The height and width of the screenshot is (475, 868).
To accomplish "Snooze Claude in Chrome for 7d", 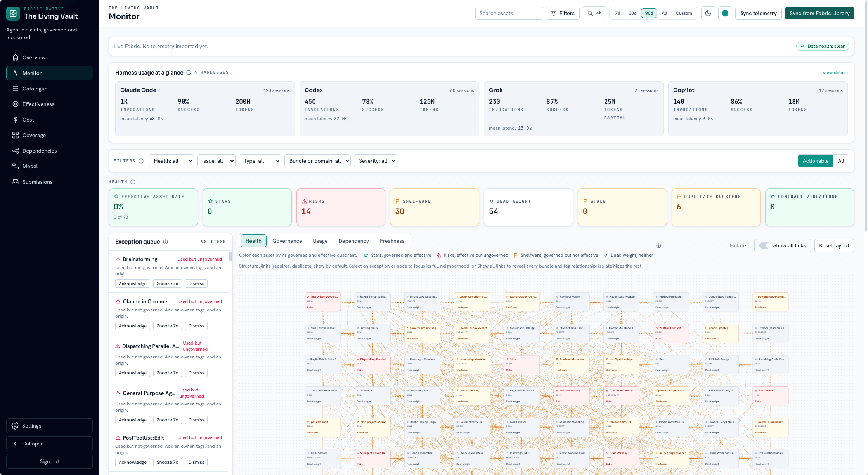I will pyautogui.click(x=168, y=326).
